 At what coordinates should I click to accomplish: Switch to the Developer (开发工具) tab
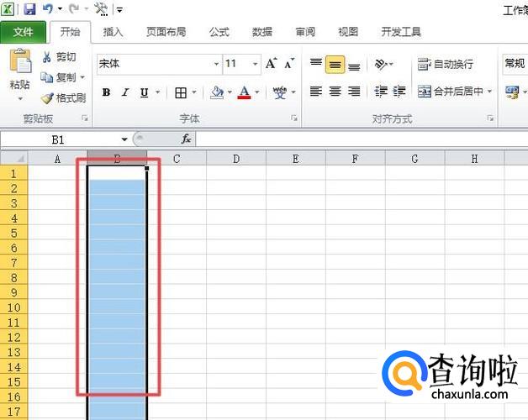click(x=401, y=32)
